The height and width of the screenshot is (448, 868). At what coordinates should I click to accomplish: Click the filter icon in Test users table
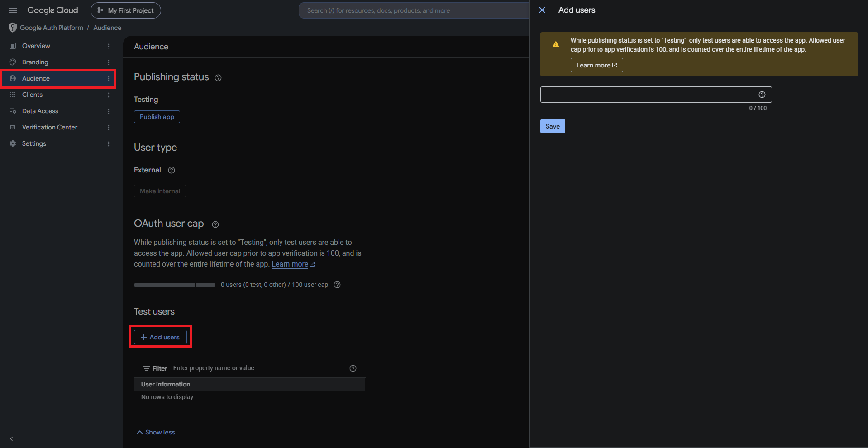(147, 368)
